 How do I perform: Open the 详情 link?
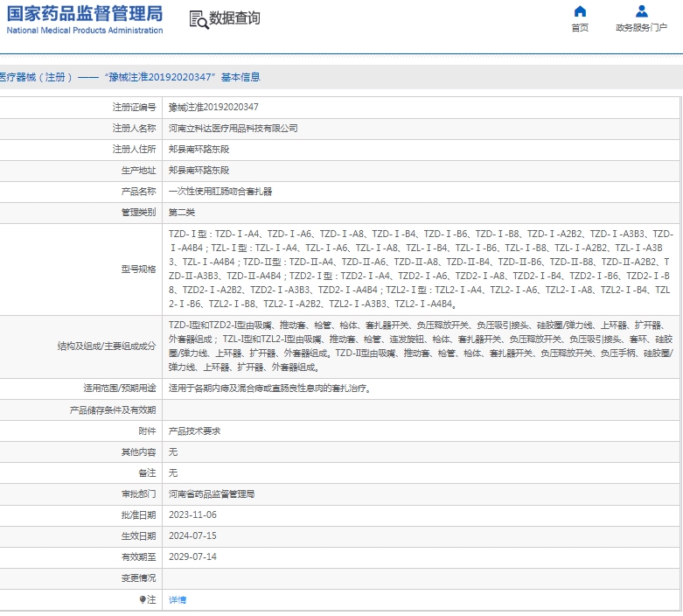pos(178,600)
